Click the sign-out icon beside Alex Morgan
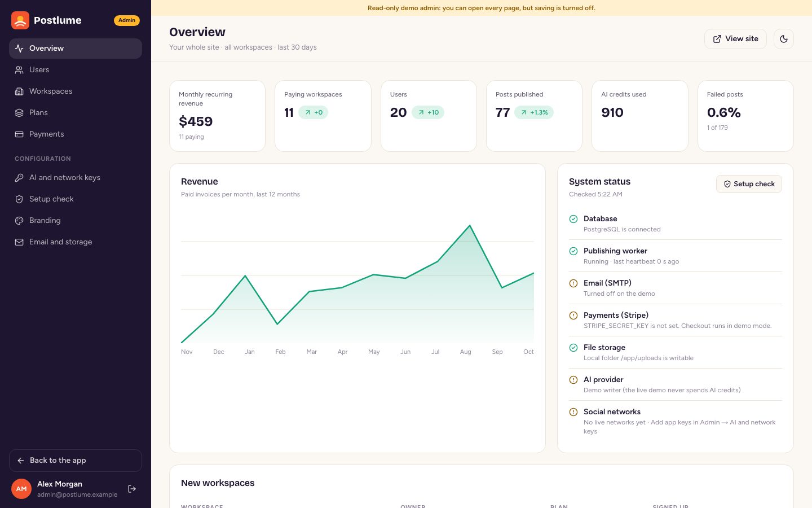812x508 pixels. (x=132, y=489)
